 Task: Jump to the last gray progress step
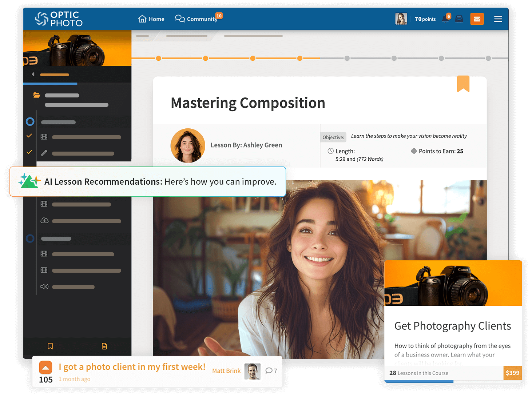[488, 58]
